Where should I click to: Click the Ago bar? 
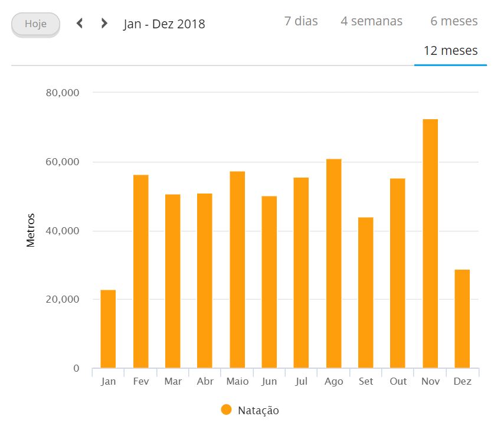tap(333, 264)
